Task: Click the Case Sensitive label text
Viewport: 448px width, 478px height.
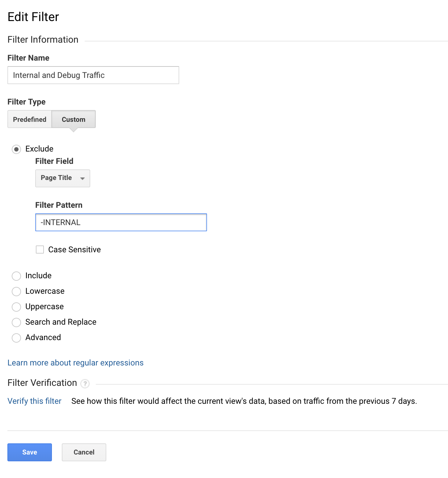Action: click(x=74, y=250)
